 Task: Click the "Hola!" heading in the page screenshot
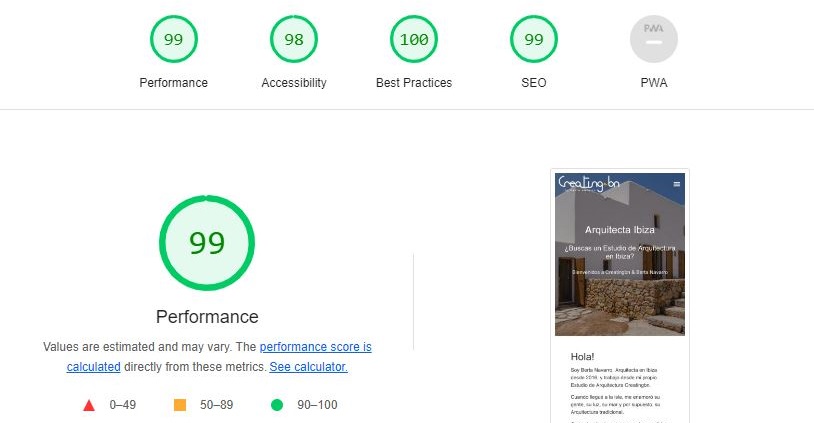[582, 356]
